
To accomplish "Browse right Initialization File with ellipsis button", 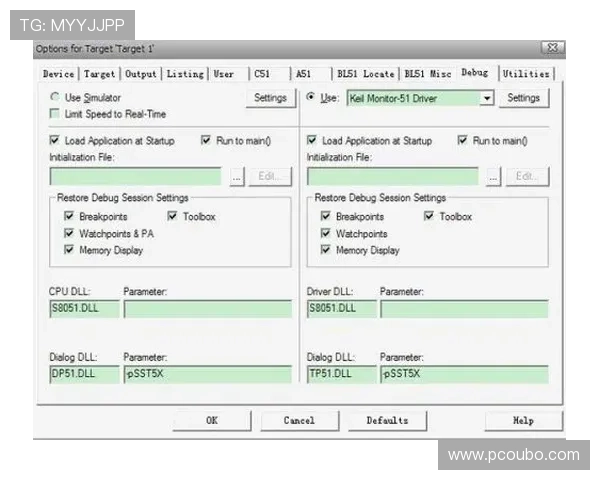I will point(494,176).
